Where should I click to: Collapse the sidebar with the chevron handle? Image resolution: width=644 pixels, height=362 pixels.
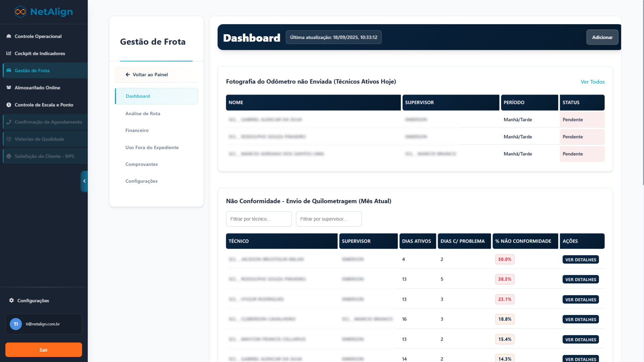(84, 181)
